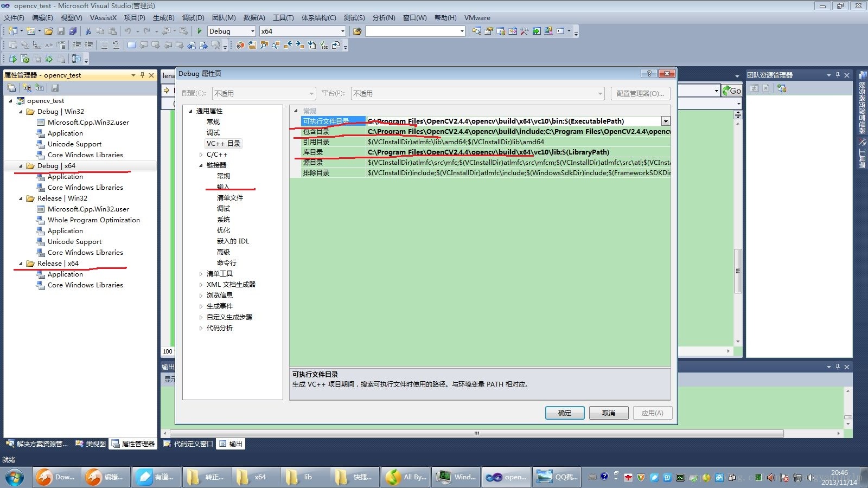
Task: Select 输入 under 链接器
Action: pos(223,187)
